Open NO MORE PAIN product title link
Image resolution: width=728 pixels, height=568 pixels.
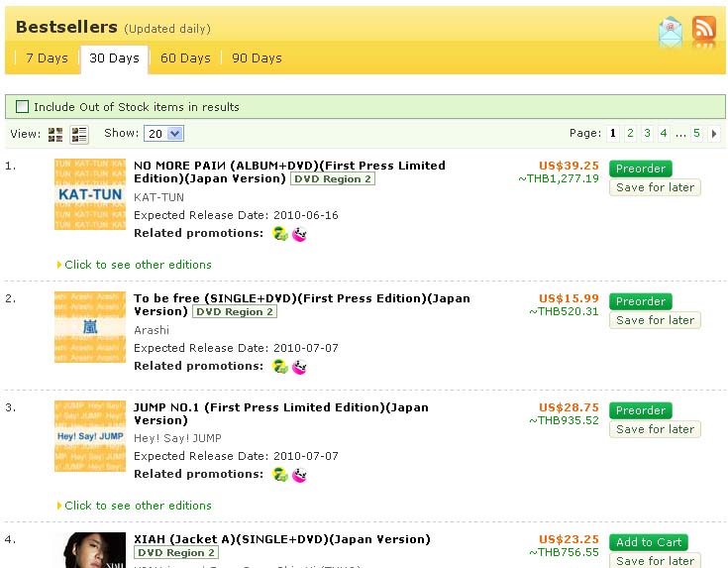(289, 171)
